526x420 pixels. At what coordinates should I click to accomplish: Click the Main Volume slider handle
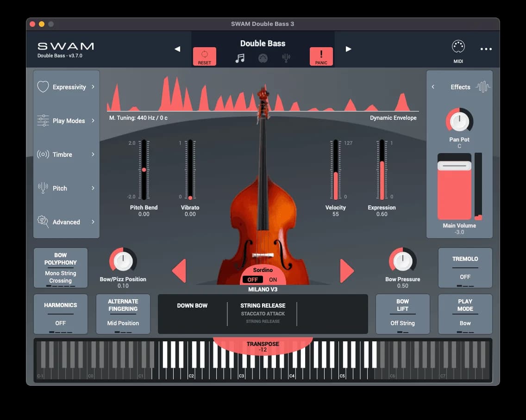point(454,166)
